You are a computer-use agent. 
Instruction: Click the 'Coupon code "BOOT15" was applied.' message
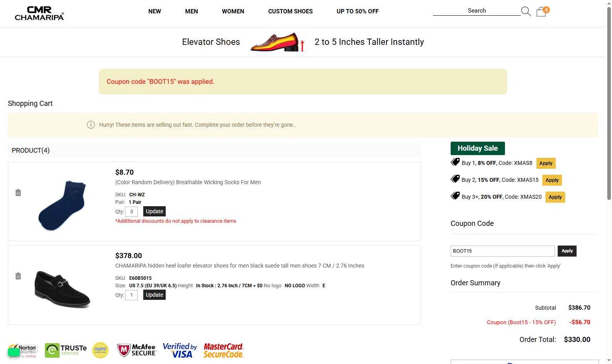tap(161, 82)
